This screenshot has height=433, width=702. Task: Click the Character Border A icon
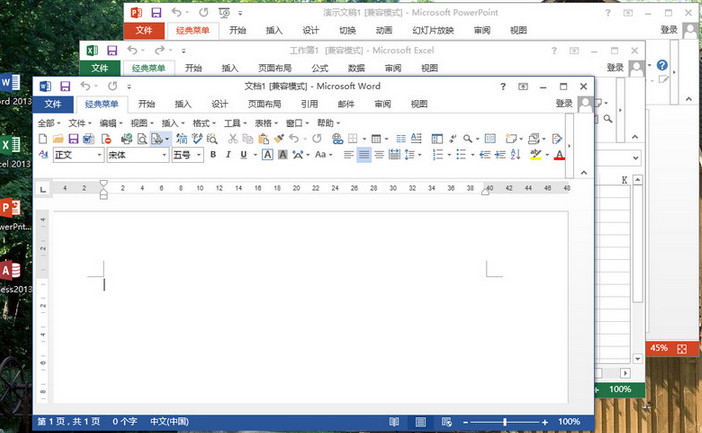[267, 155]
